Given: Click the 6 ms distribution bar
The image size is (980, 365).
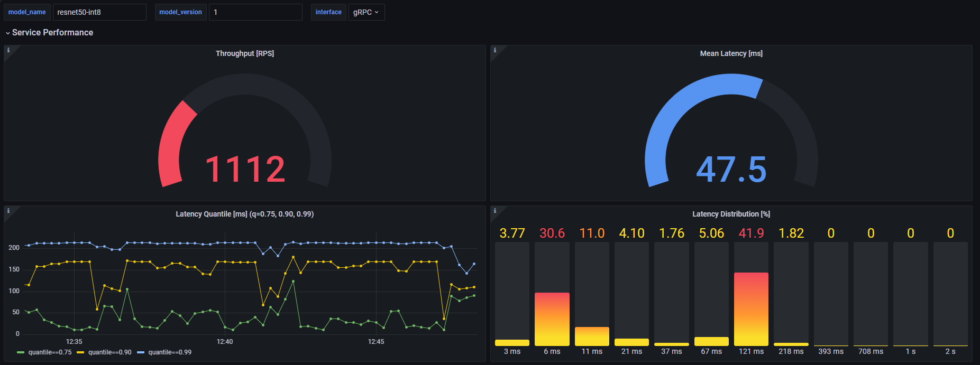Looking at the screenshot, I should [x=552, y=319].
